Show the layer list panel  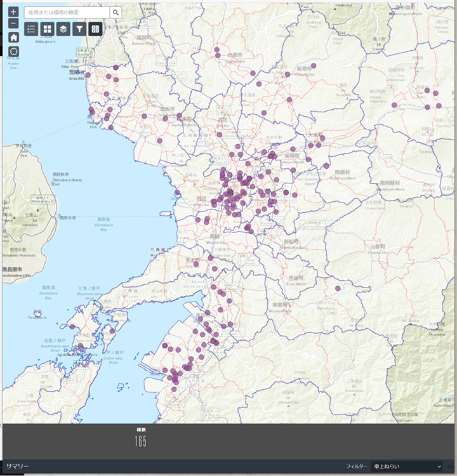click(63, 29)
